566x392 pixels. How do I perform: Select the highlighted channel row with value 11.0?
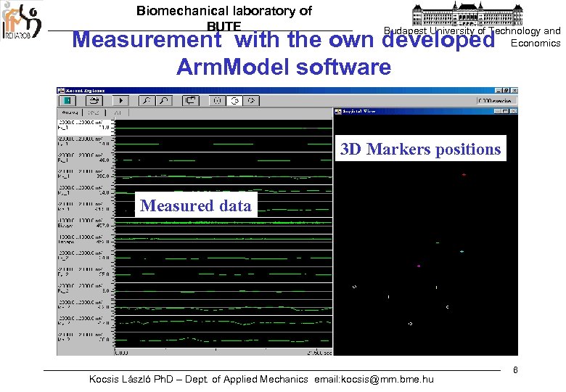[84, 128]
